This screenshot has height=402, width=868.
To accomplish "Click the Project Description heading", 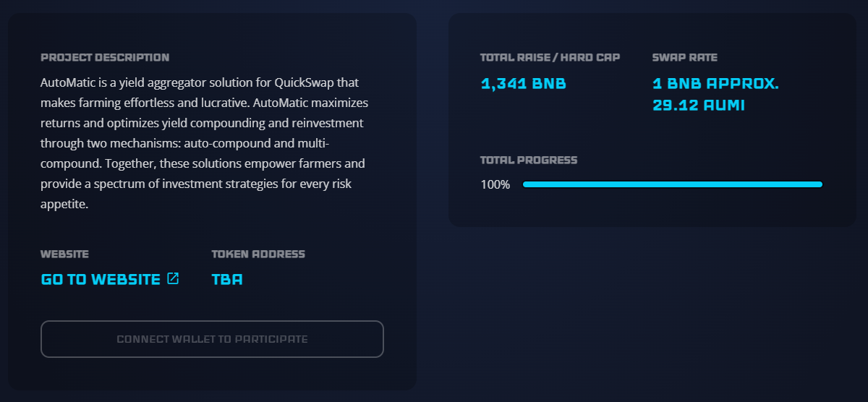I will tap(105, 57).
